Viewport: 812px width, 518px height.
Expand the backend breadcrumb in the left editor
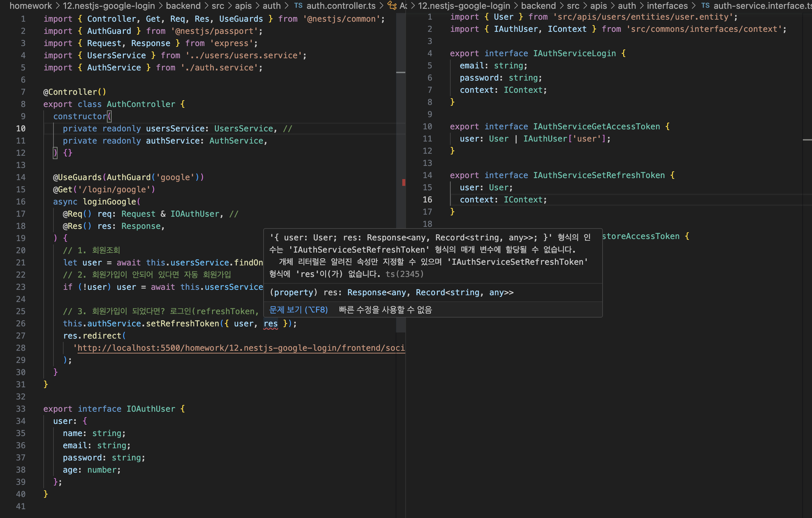point(183,6)
